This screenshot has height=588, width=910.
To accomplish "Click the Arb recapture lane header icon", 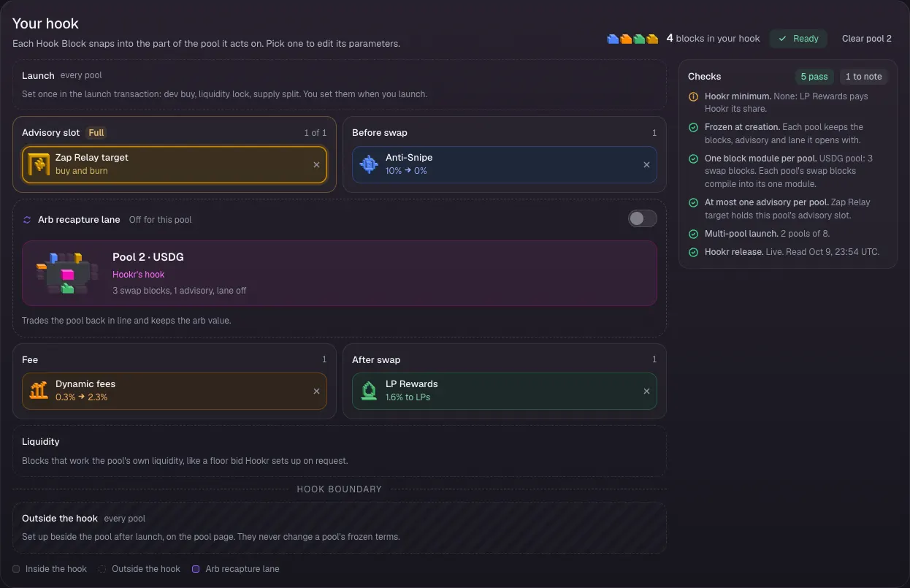I will 27,219.
